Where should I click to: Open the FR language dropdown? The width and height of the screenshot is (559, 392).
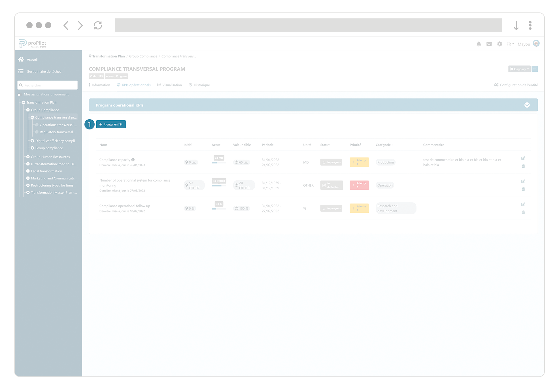tap(510, 44)
